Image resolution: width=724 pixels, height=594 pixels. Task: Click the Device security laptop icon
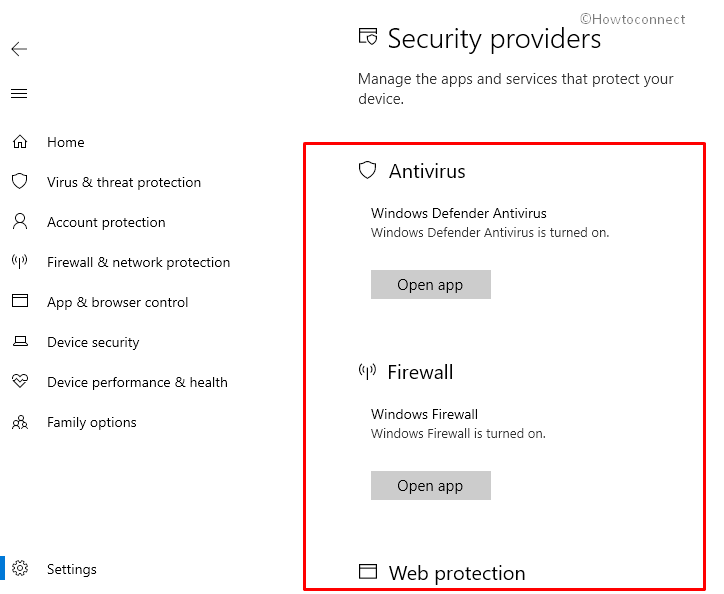click(x=19, y=342)
